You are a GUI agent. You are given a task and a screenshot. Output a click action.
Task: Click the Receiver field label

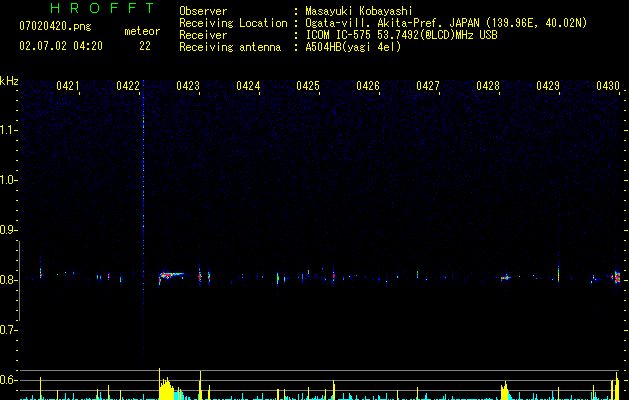click(203, 35)
